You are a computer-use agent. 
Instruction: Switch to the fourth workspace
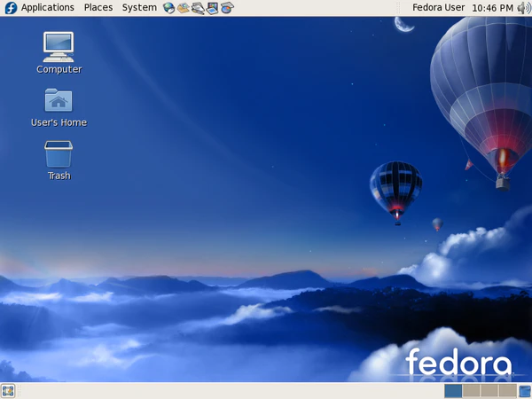pyautogui.click(x=506, y=391)
